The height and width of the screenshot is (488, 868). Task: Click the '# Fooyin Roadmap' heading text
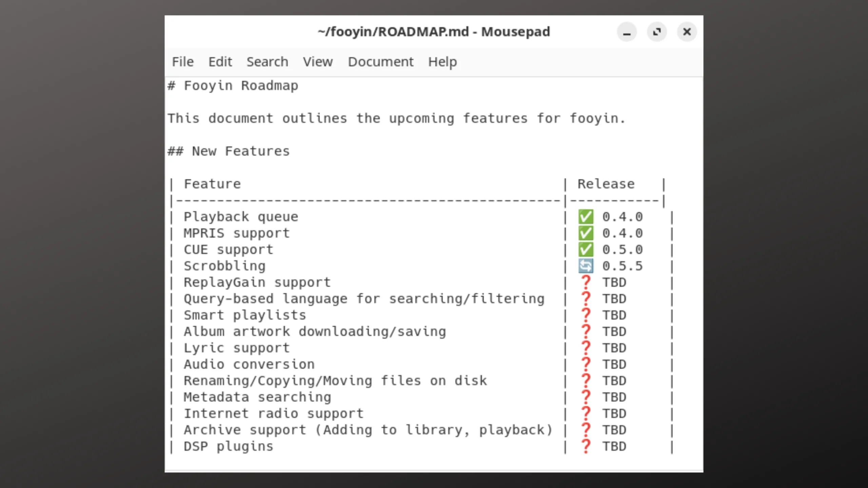pos(233,86)
